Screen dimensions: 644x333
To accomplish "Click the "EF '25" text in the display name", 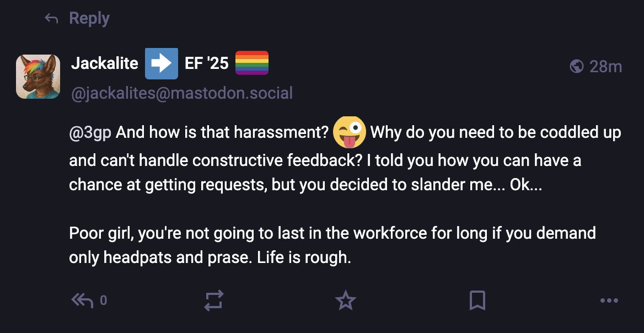I will [206, 64].
